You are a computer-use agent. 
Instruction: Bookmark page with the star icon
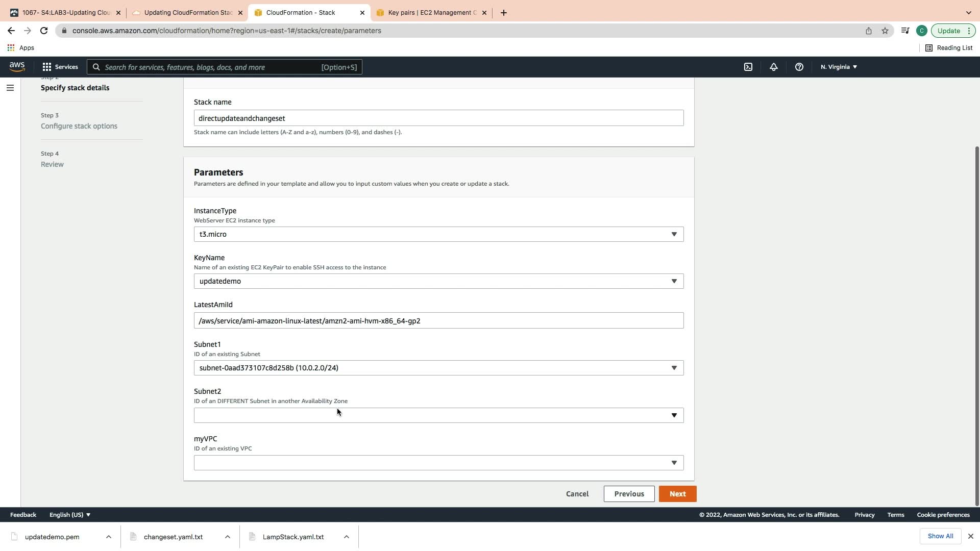tap(885, 31)
